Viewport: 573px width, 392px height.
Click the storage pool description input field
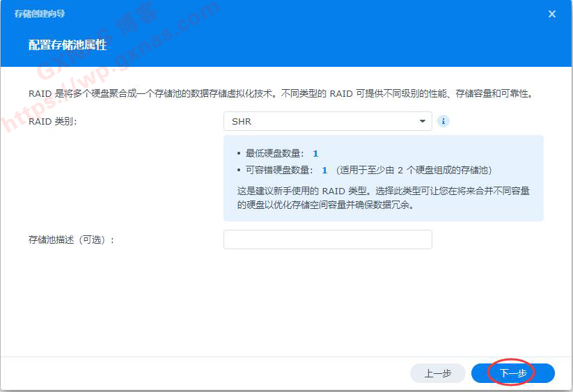[x=327, y=240]
